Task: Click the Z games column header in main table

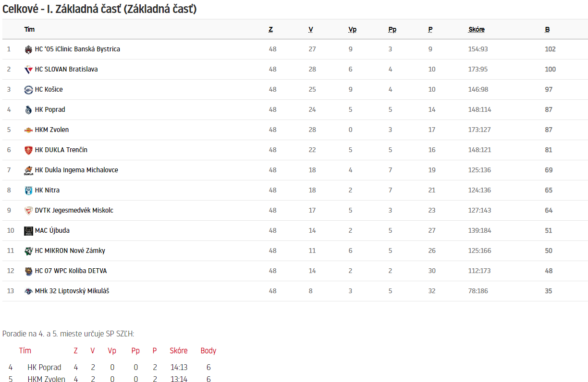Action: [271, 30]
